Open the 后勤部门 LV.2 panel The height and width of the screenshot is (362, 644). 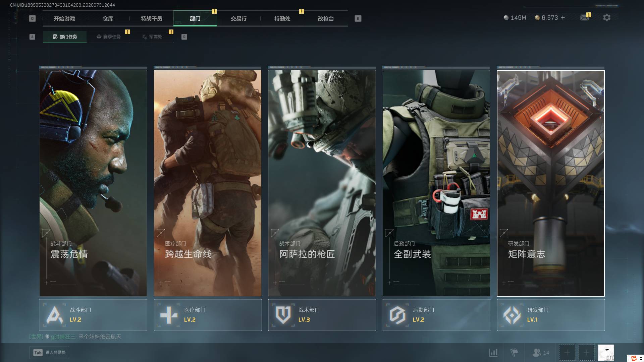[436, 315]
